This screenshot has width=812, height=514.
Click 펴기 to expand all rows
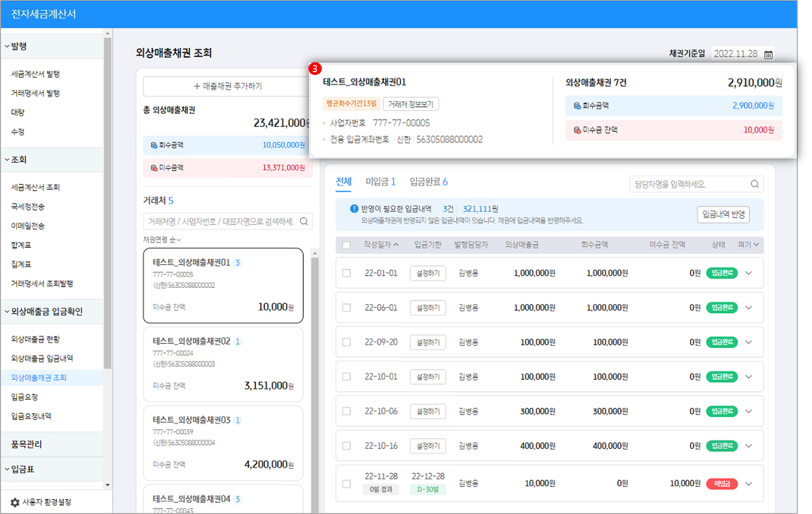pyautogui.click(x=748, y=244)
